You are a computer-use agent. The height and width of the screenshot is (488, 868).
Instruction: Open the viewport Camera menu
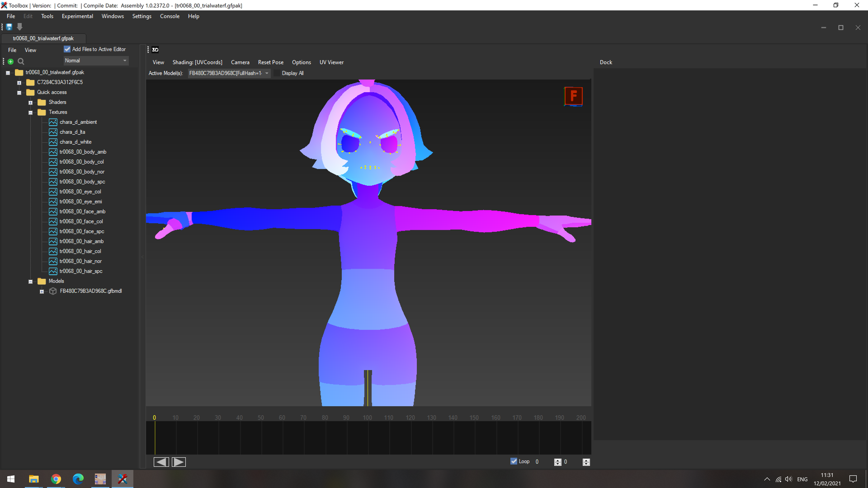tap(240, 62)
